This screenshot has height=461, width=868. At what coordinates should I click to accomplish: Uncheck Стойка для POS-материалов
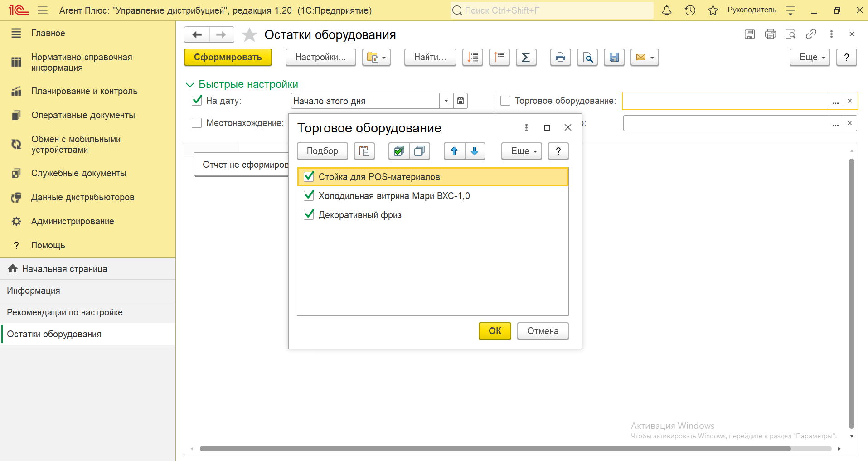point(309,176)
